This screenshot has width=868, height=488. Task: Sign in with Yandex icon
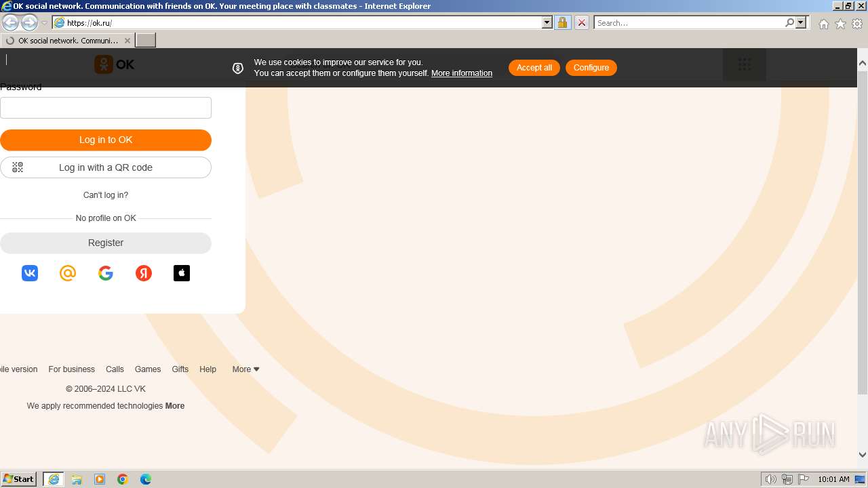coord(144,273)
